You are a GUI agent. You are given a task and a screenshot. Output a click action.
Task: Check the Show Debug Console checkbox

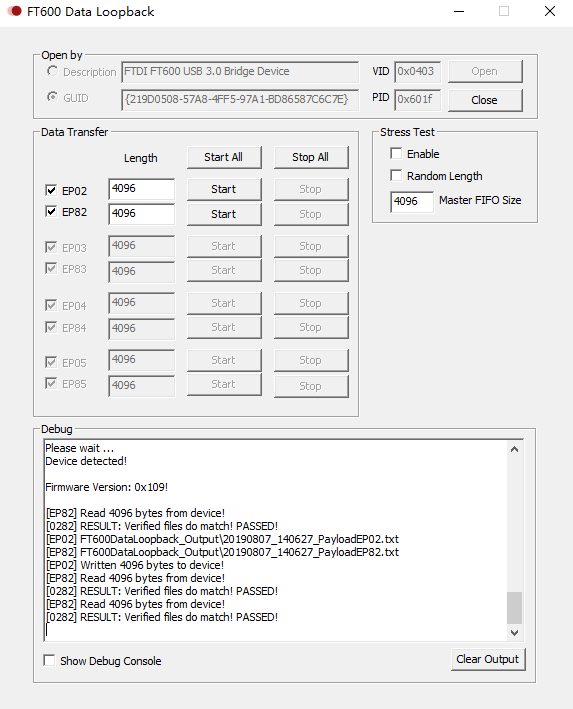[49, 660]
